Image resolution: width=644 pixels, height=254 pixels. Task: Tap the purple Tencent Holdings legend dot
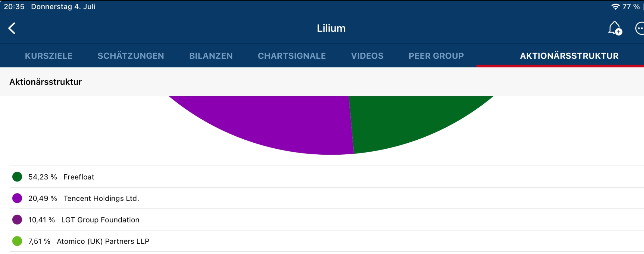click(x=17, y=198)
